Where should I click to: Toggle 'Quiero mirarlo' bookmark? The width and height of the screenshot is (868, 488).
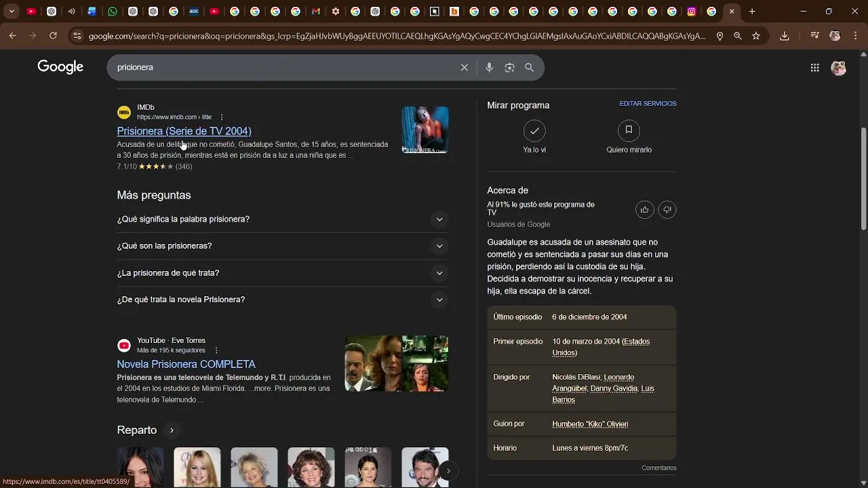[x=629, y=131]
